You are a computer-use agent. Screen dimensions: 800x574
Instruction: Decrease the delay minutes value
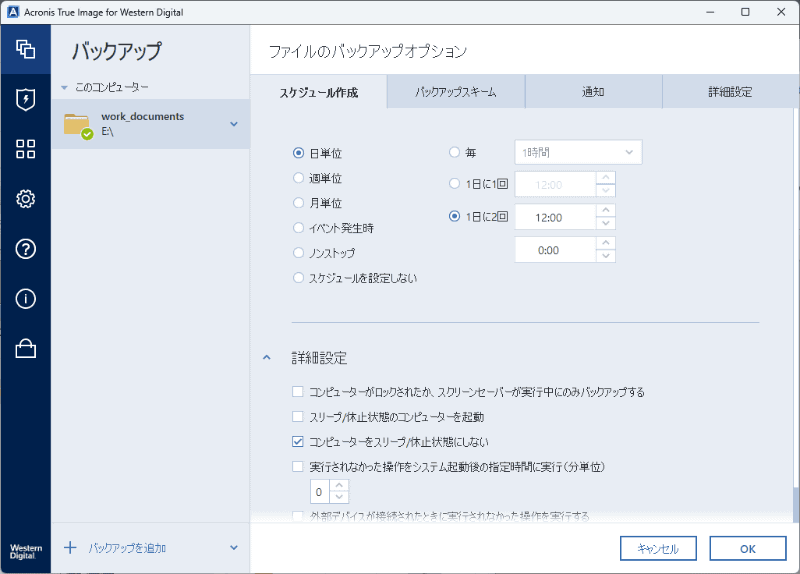[x=339, y=497]
